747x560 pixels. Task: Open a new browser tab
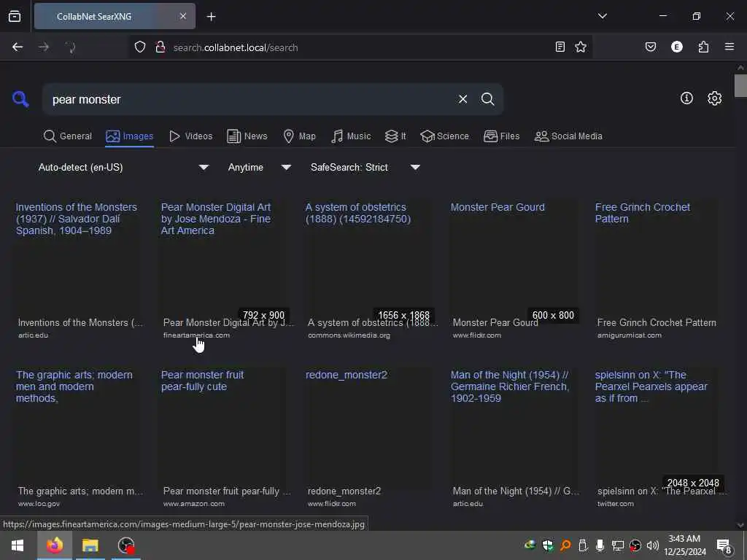(211, 17)
